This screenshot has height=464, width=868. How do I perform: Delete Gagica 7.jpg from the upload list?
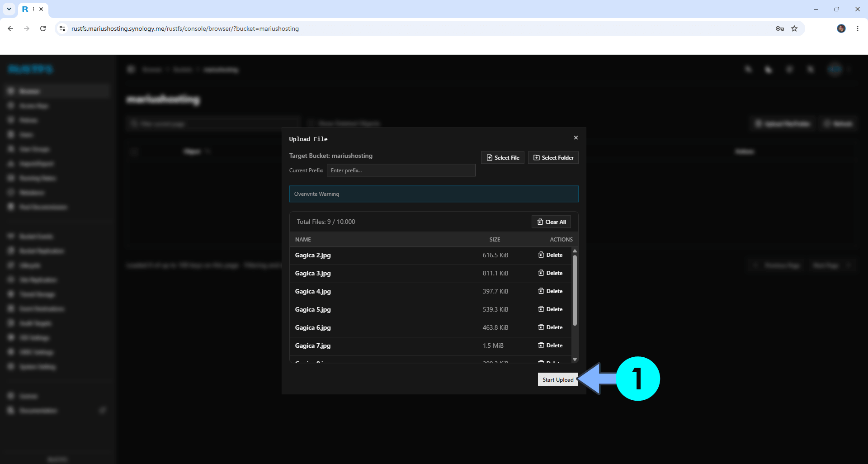[x=550, y=346]
